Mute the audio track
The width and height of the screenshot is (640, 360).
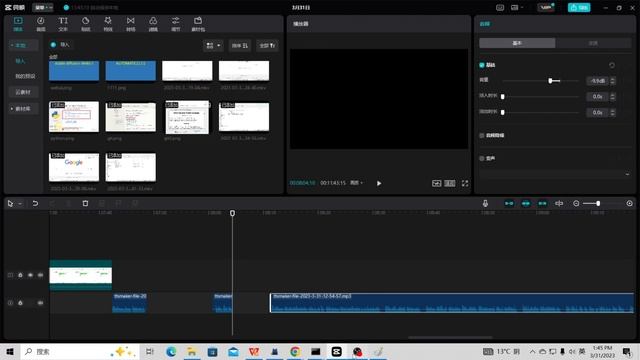(x=40, y=303)
